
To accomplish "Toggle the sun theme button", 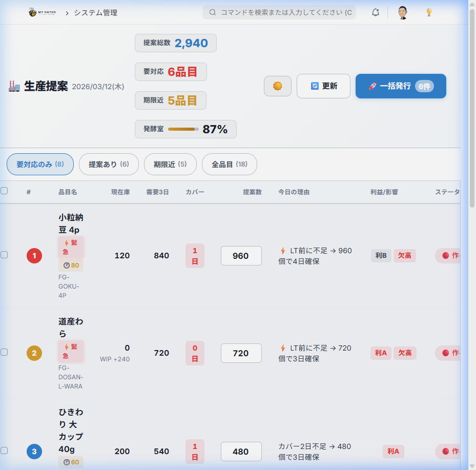I will point(278,86).
